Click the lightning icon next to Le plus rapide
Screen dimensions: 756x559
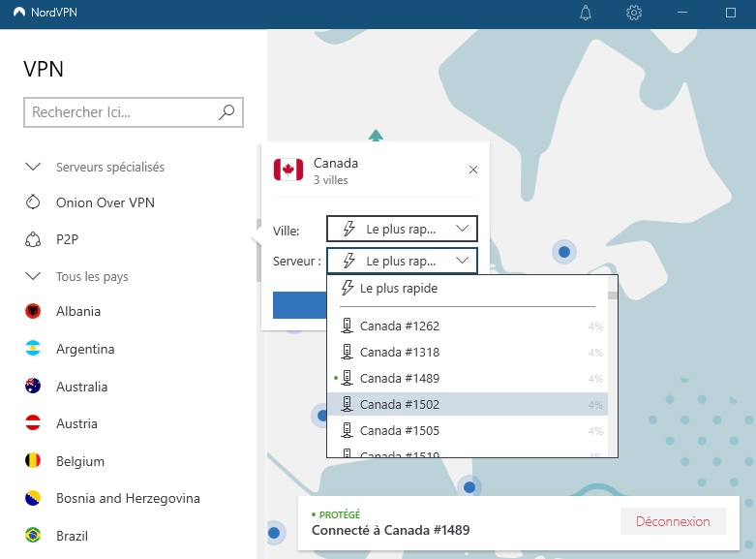[348, 288]
